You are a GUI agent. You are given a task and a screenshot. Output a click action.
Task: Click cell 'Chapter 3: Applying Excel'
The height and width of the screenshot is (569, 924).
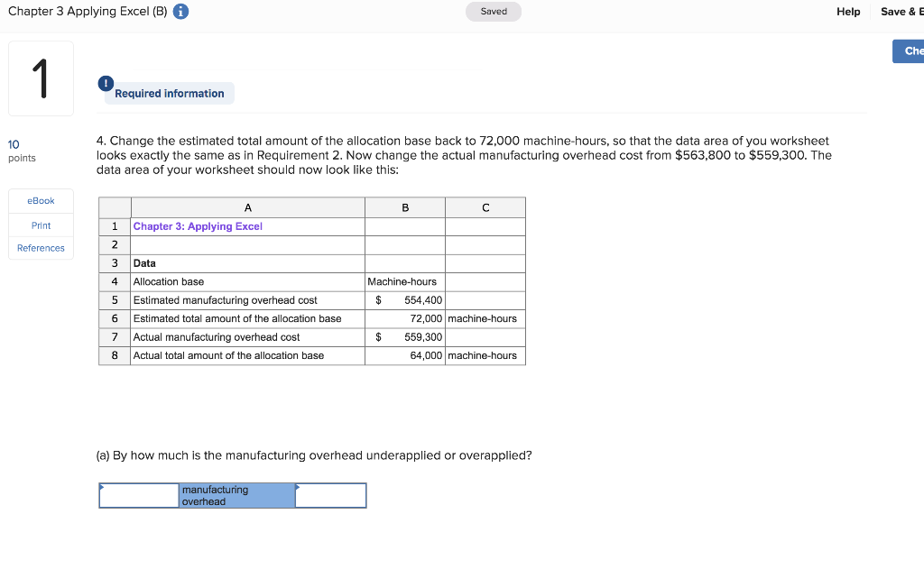point(247,226)
